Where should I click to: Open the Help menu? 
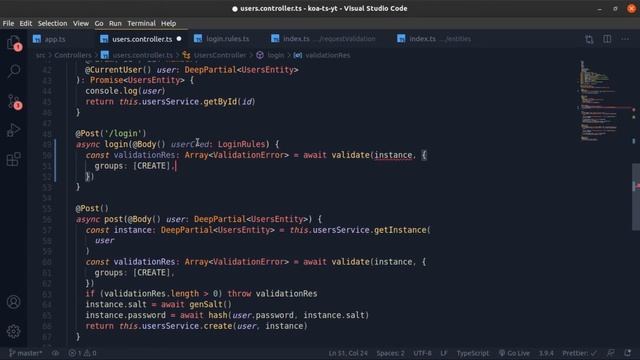tap(168, 23)
